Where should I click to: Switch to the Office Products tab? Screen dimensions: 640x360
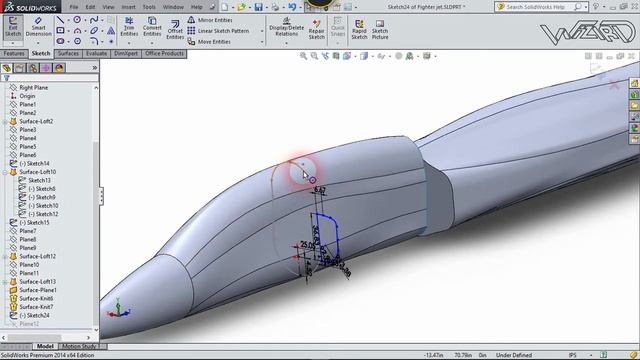164,53
